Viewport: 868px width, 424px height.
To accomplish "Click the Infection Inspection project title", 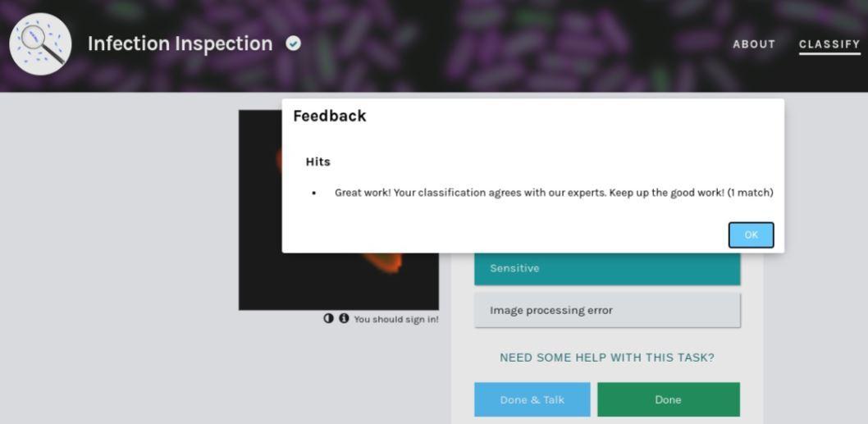I will point(180,43).
